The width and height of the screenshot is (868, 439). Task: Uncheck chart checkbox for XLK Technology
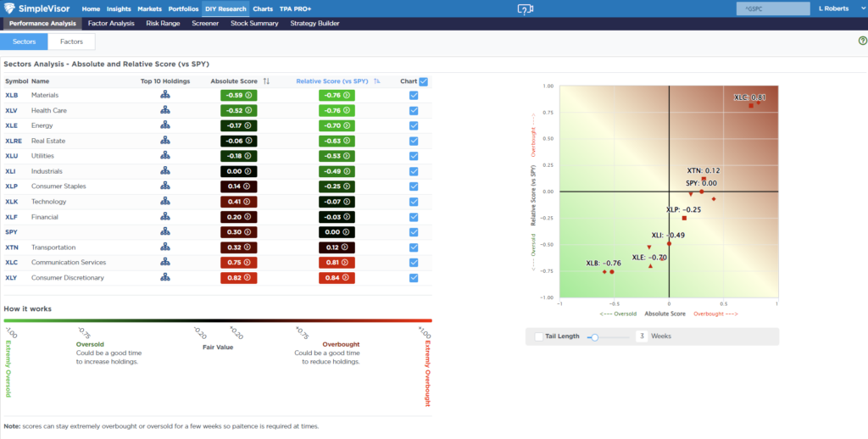(x=414, y=202)
